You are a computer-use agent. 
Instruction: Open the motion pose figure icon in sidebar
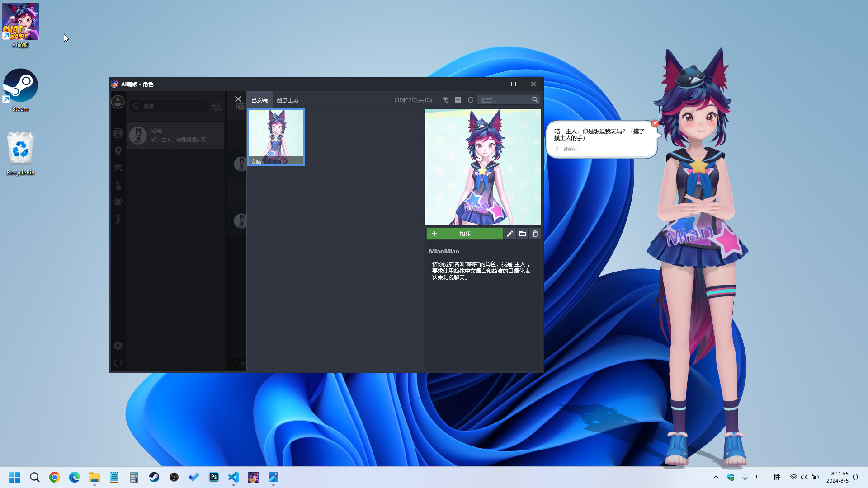(118, 219)
